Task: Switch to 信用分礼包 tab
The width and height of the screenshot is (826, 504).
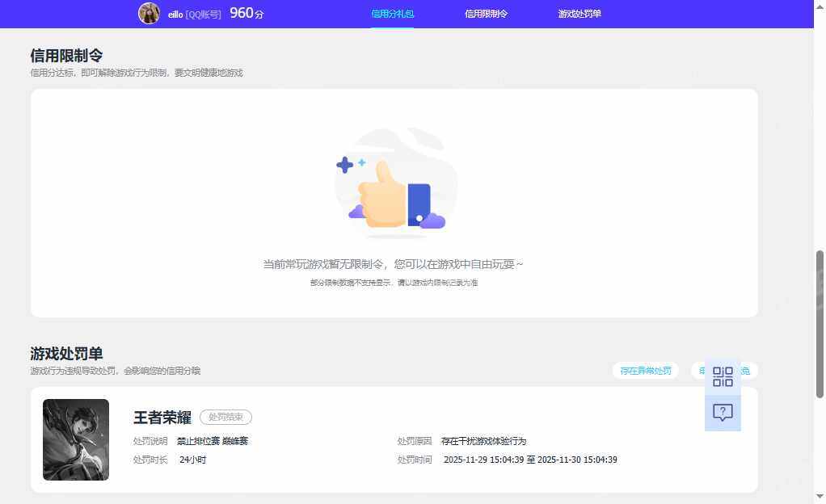Action: click(393, 14)
